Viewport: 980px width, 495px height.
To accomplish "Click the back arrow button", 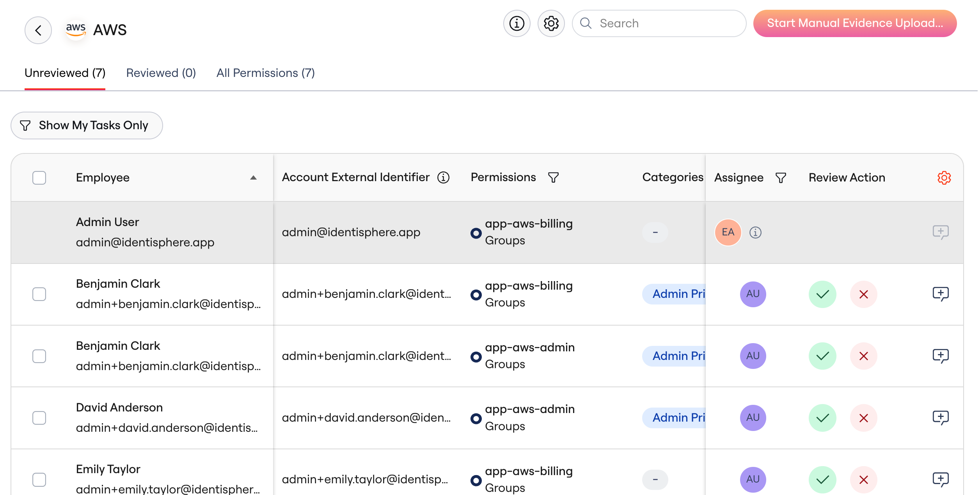I will tap(38, 30).
